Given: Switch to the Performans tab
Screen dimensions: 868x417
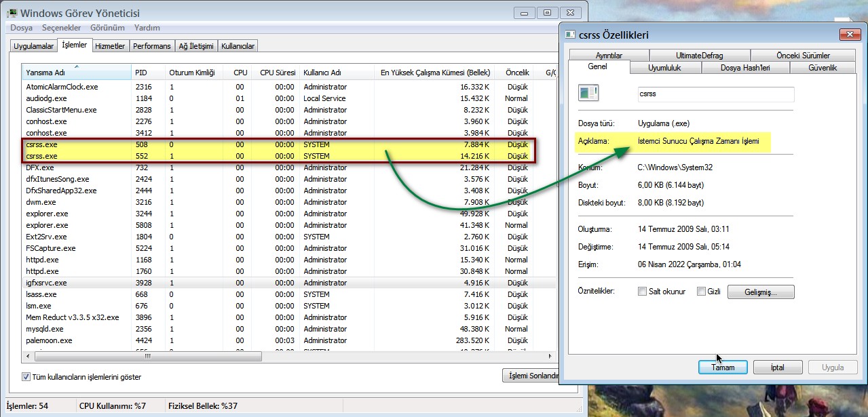Looking at the screenshot, I should [x=151, y=46].
